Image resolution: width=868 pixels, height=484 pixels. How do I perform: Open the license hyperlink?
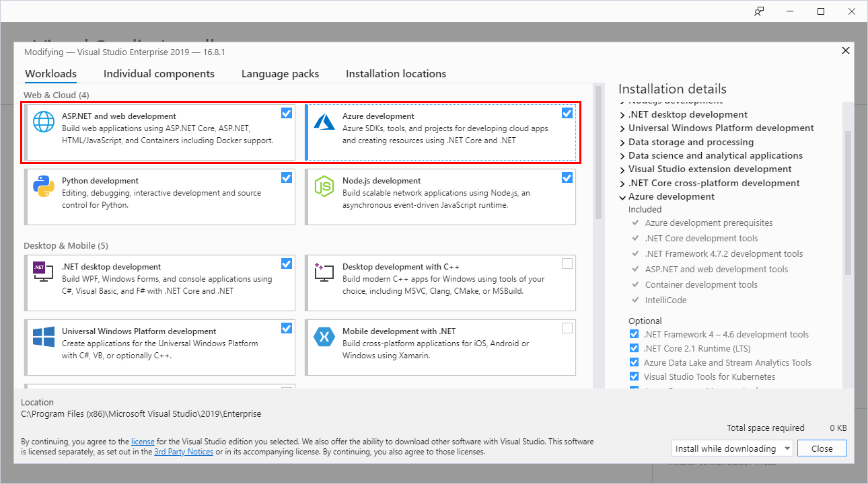pyautogui.click(x=143, y=441)
